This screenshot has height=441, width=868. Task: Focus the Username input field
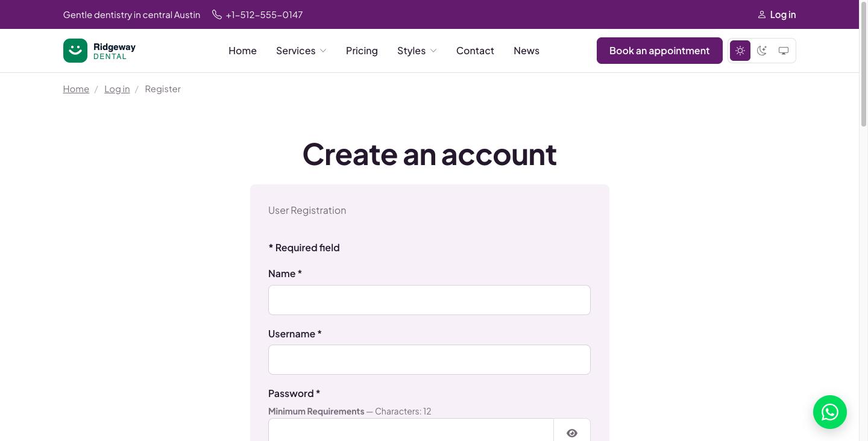coord(429,360)
